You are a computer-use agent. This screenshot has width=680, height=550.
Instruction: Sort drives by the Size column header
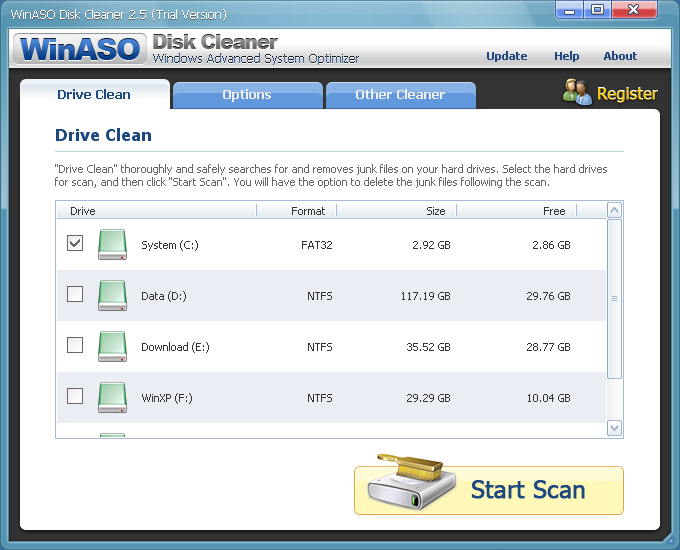point(397,211)
